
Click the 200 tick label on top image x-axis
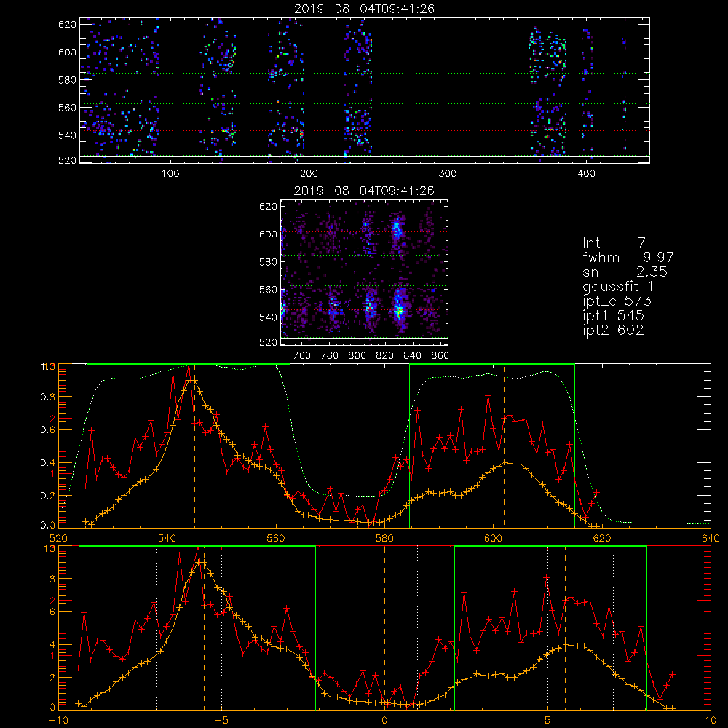309,174
